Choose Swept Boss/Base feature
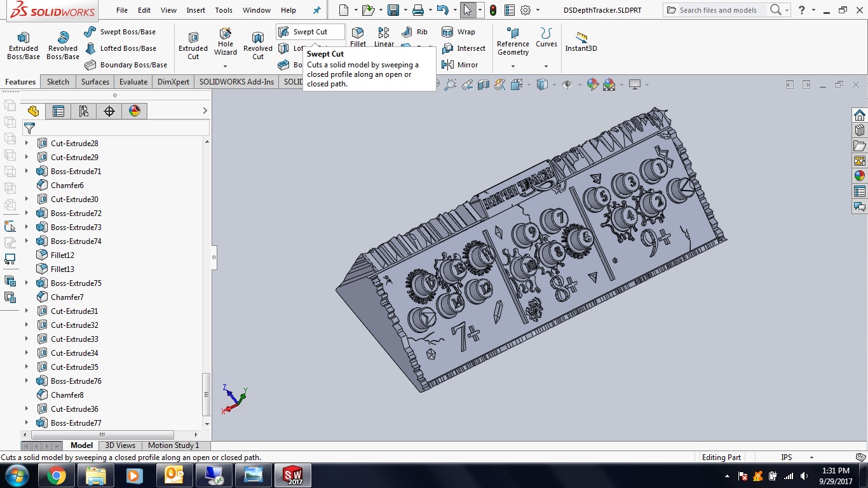 (120, 32)
